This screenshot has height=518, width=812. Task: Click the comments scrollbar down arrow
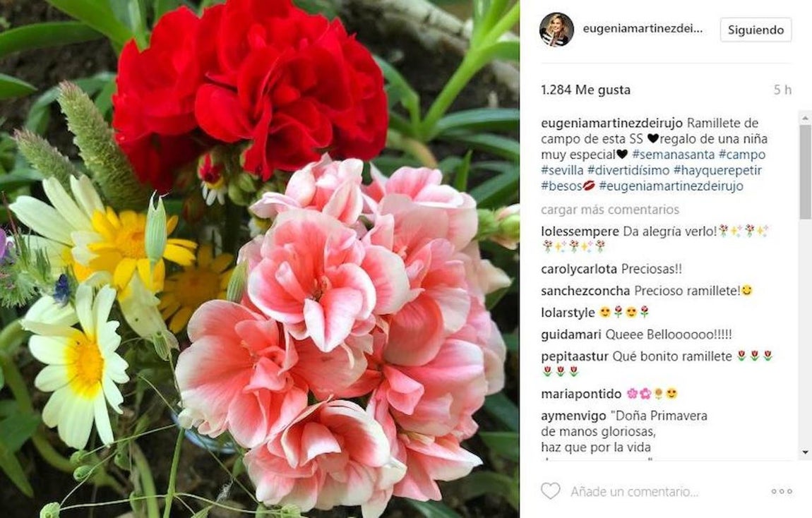tap(805, 452)
